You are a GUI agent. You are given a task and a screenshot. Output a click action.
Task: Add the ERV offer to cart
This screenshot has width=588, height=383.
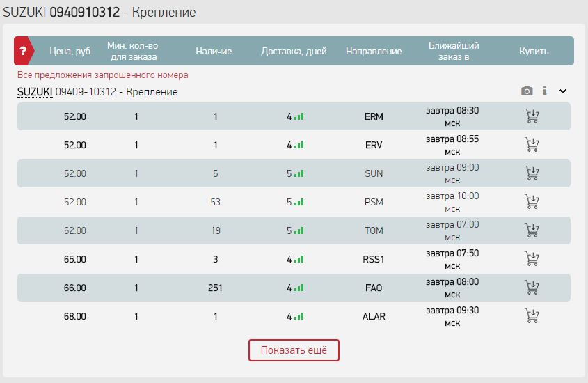[x=532, y=145]
